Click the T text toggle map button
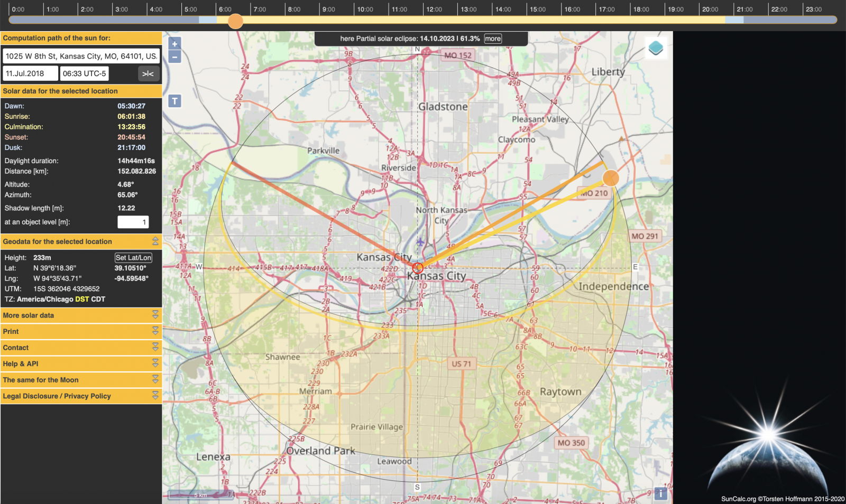 click(174, 101)
